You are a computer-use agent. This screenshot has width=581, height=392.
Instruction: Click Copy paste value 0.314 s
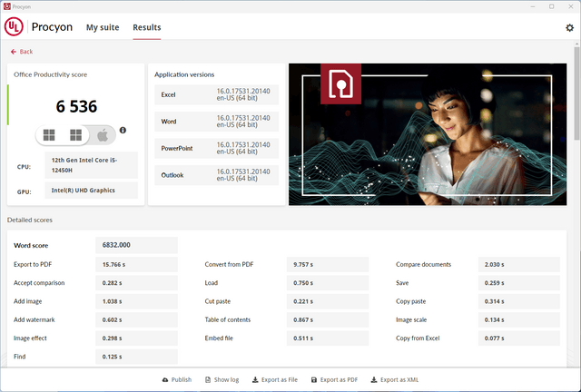(x=518, y=301)
